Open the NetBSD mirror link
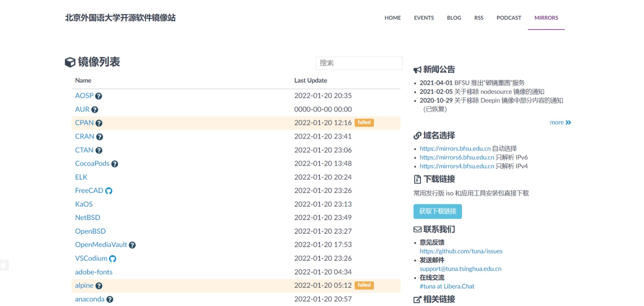644x306 pixels. [x=87, y=218]
